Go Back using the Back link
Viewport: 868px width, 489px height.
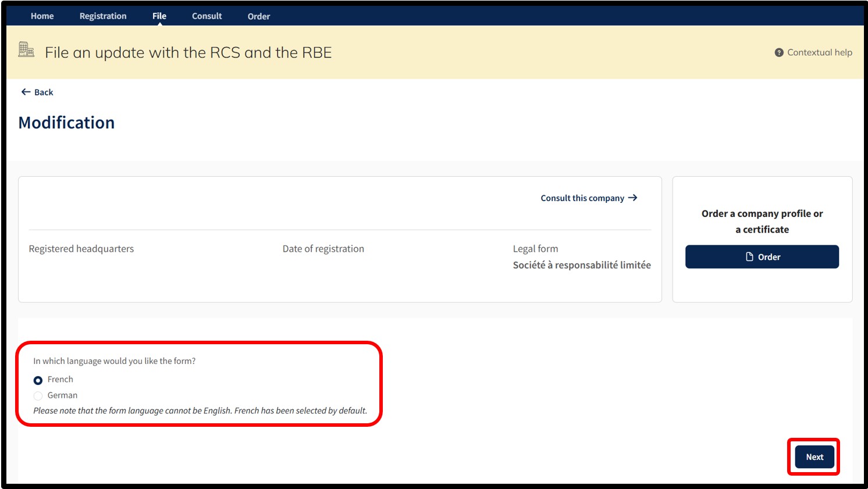(x=37, y=92)
